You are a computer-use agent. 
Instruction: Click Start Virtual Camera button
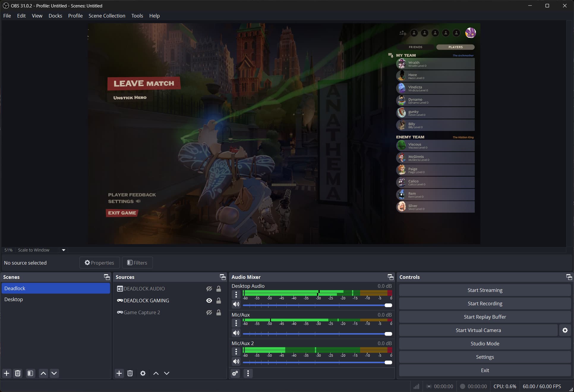(478, 330)
